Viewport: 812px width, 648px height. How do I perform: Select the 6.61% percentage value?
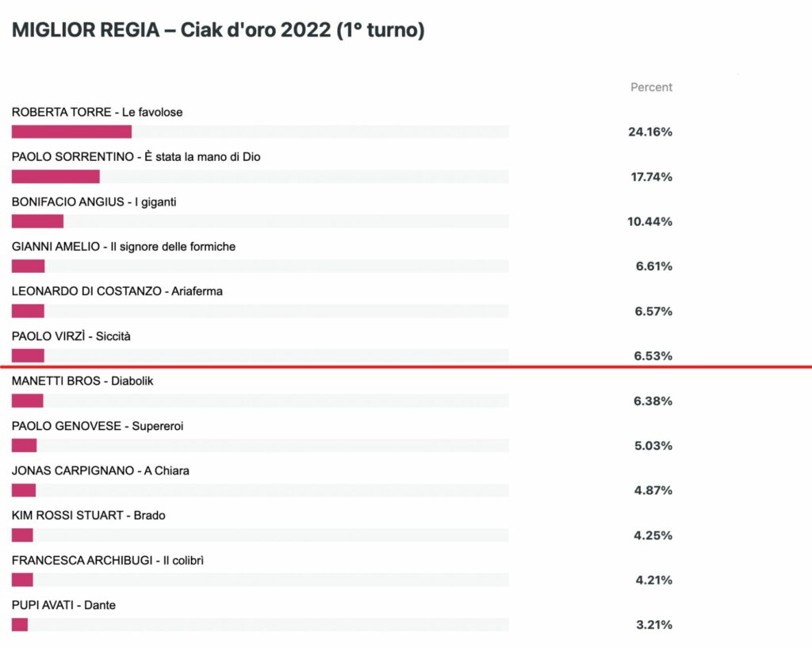[653, 266]
